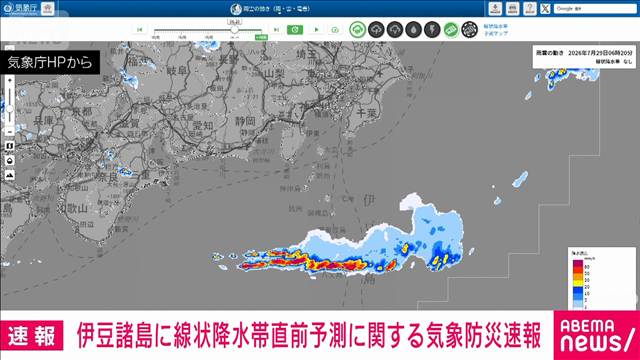Image resolution: width=640 pixels, height=360 pixels.
Task: Adjust the vertical map zoom slider handle
Action: click(9, 109)
